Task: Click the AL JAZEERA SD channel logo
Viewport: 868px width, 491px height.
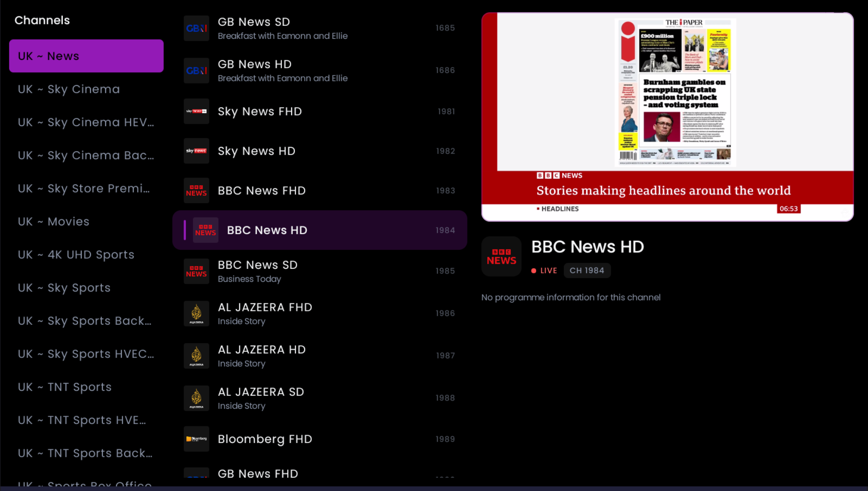Action: (x=196, y=398)
